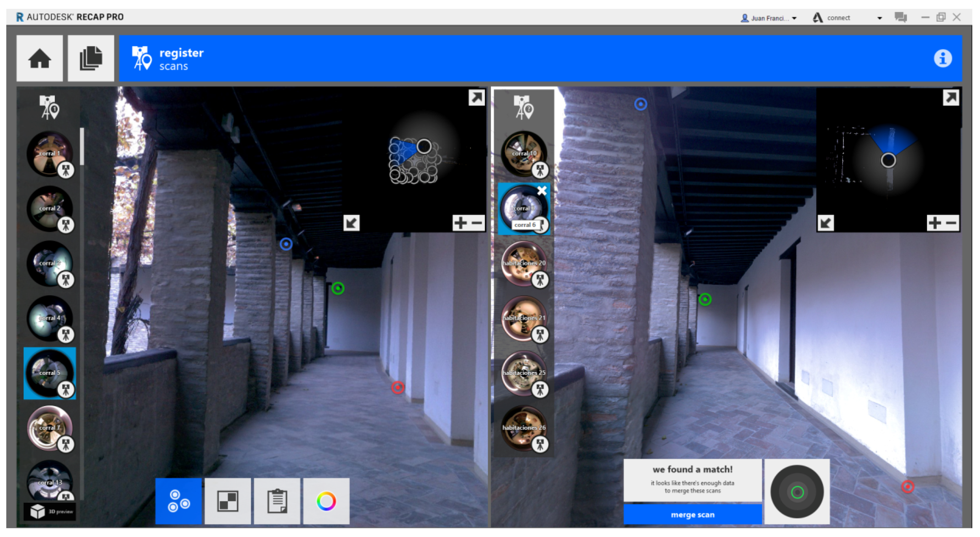Expand the left minimap with arrow icon
Image resolution: width=980 pixels, height=537 pixels.
(x=476, y=98)
